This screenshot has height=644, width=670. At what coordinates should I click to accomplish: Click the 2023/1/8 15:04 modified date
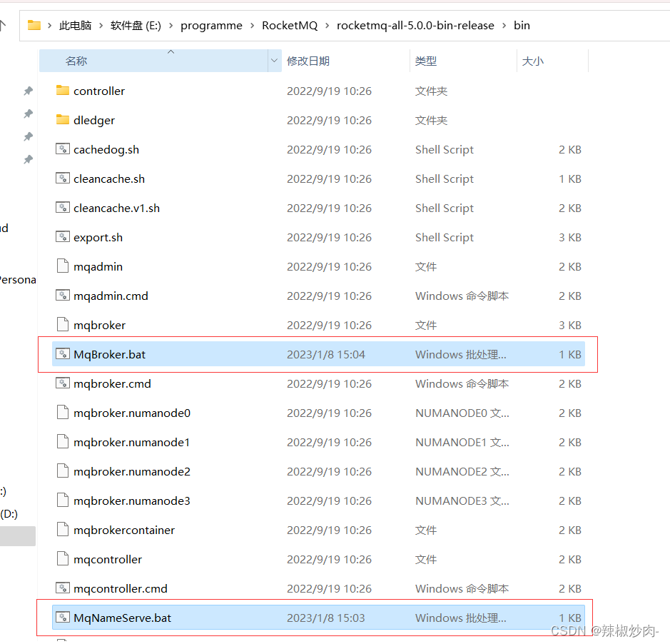325,355
